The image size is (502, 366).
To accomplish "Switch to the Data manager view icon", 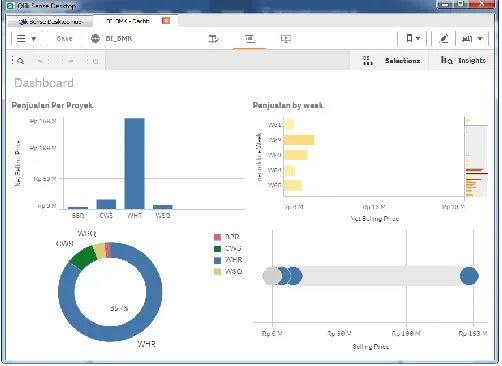I will 214,39.
